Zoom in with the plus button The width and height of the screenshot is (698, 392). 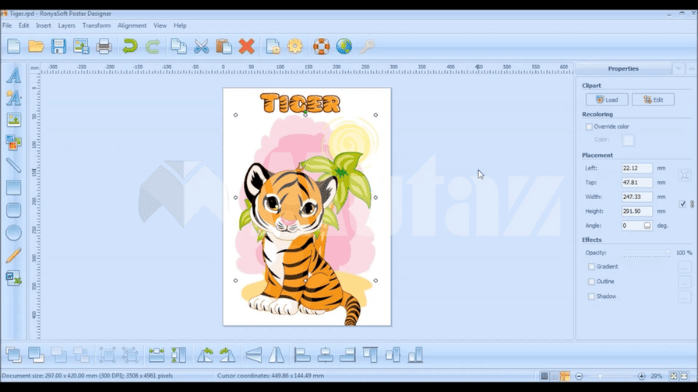click(x=641, y=376)
